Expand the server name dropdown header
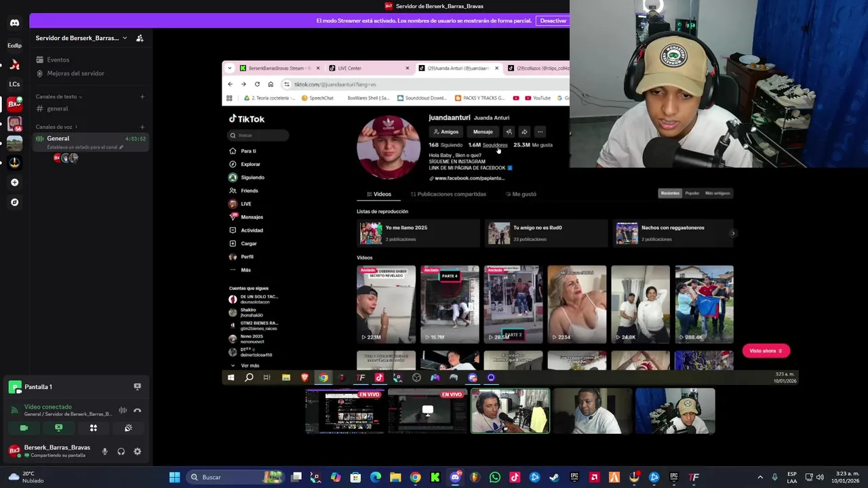 [x=81, y=38]
